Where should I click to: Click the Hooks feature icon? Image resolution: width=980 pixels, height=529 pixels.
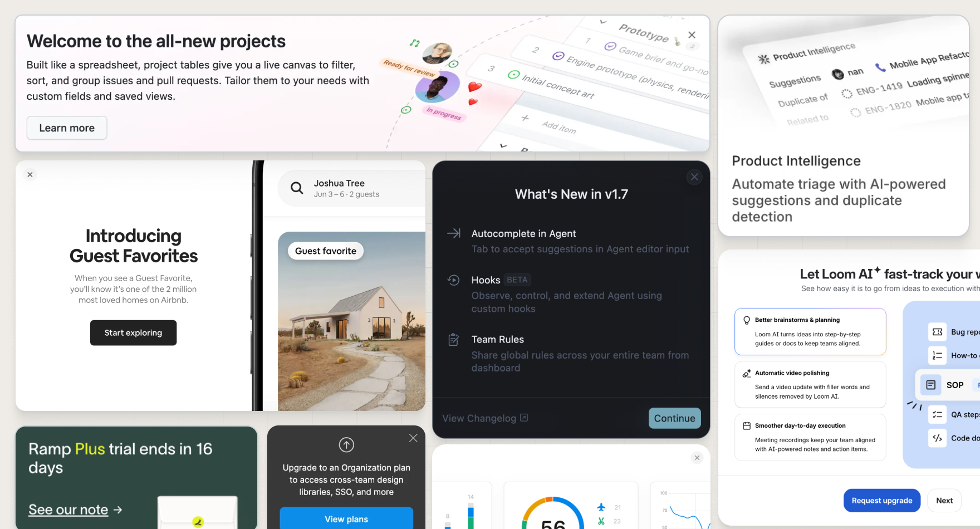[x=454, y=280]
